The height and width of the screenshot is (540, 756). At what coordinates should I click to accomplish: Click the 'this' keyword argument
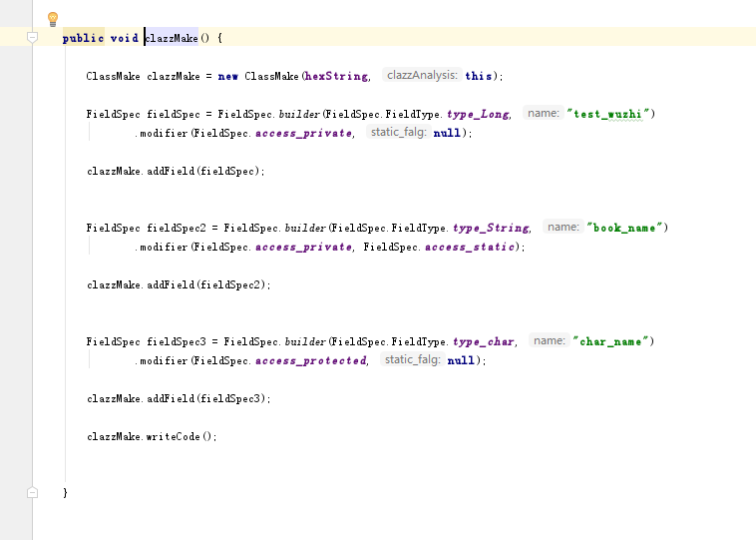point(479,76)
